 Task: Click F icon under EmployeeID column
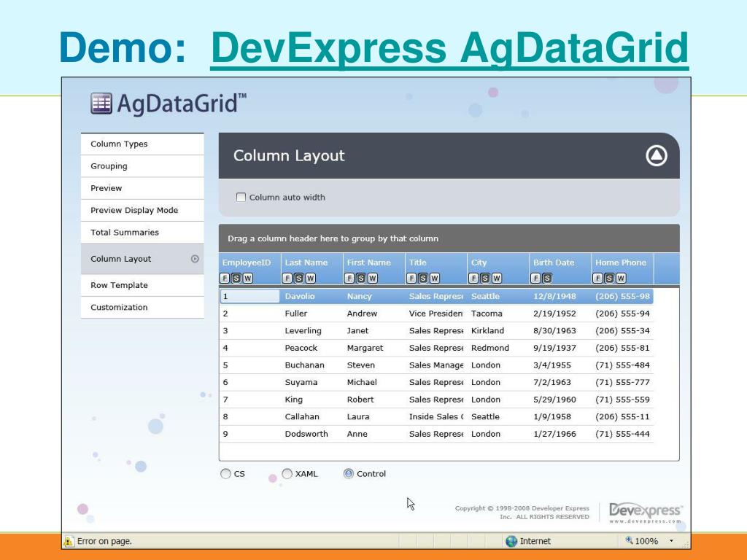225,278
